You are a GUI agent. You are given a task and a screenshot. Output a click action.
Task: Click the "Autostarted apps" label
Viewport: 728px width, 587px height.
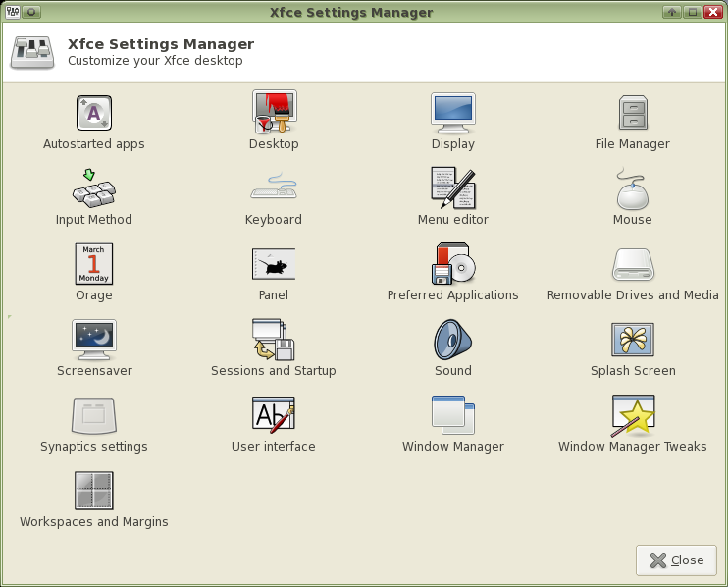point(94,144)
